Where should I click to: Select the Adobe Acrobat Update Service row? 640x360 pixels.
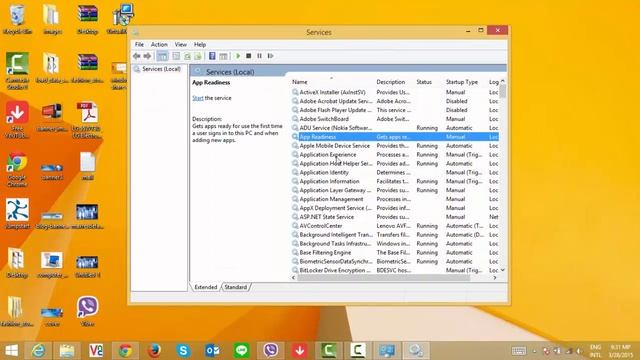pos(395,101)
